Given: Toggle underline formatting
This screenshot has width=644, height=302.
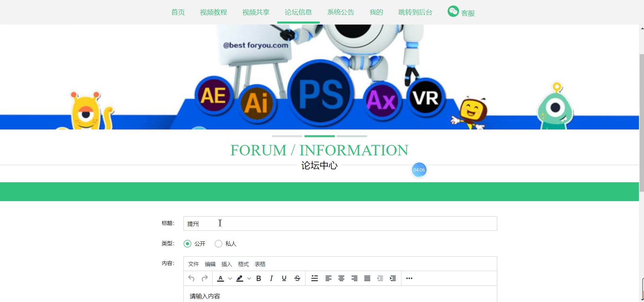Looking at the screenshot, I should [x=284, y=278].
